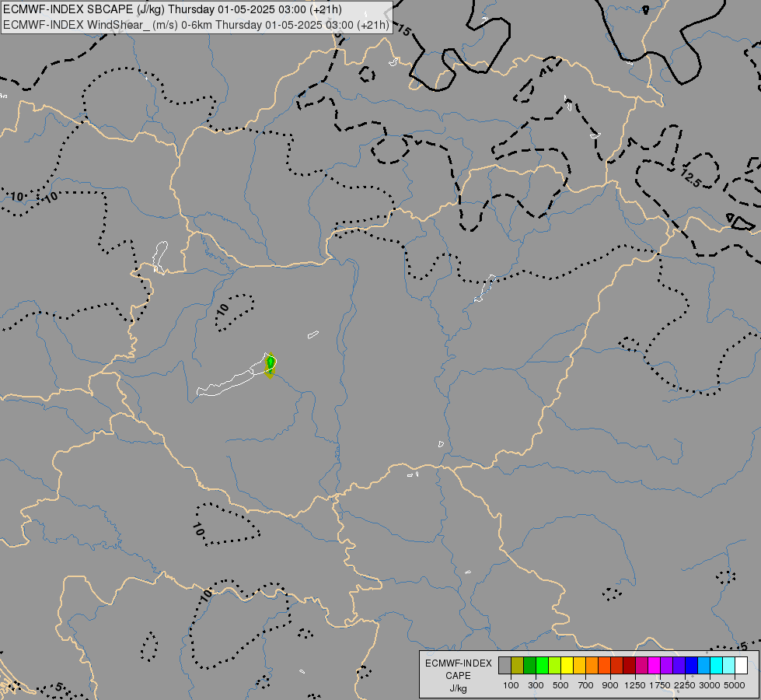This screenshot has width=761, height=700.
Task: Click the SBCAPE title line in header
Action: [173, 9]
